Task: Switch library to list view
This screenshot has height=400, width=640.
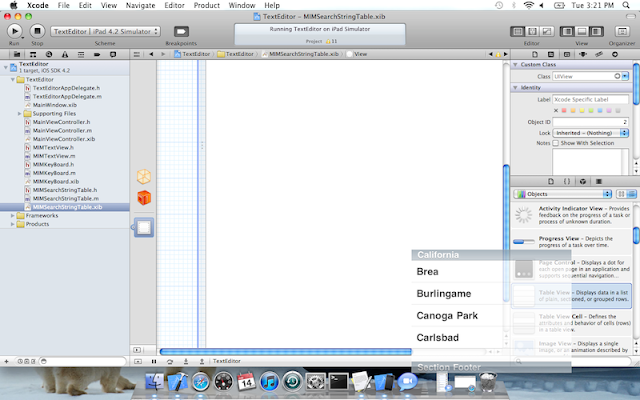Action: pyautogui.click(x=631, y=194)
